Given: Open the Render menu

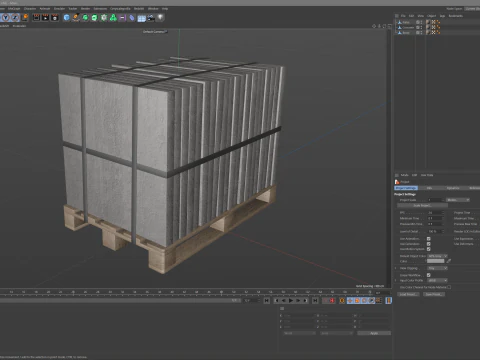Looking at the screenshot, I should coord(85,9).
